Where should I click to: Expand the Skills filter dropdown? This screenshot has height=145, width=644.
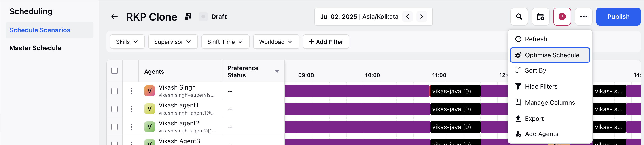(127, 42)
